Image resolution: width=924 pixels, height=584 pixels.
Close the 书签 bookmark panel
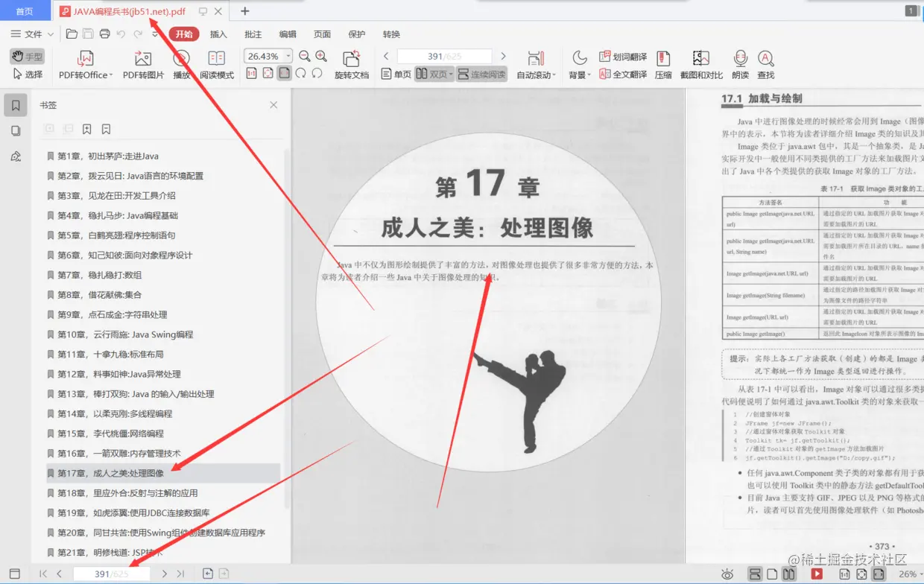273,105
